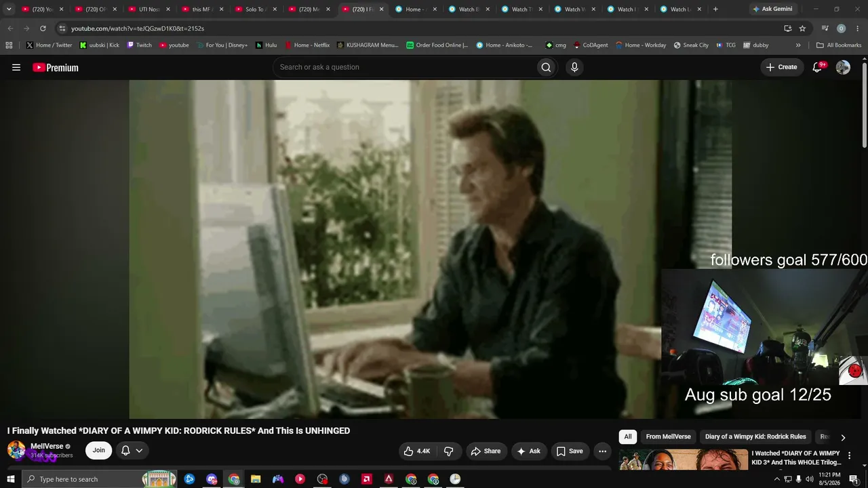Open Windows notification center
Image resolution: width=868 pixels, height=488 pixels.
point(854,479)
